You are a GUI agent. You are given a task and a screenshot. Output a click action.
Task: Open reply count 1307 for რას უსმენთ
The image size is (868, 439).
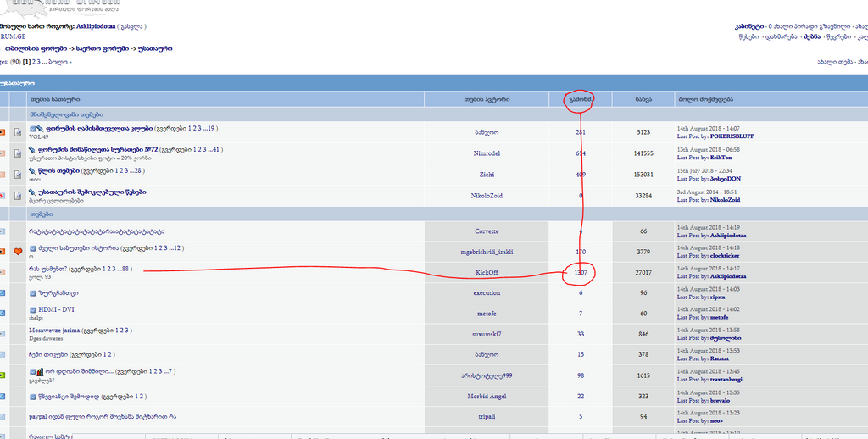[581, 272]
